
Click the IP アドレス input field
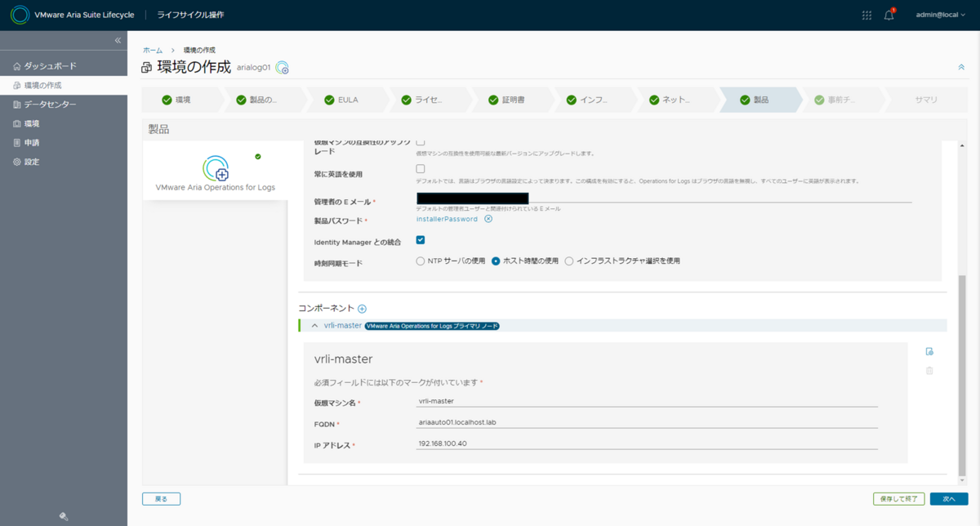tap(647, 444)
